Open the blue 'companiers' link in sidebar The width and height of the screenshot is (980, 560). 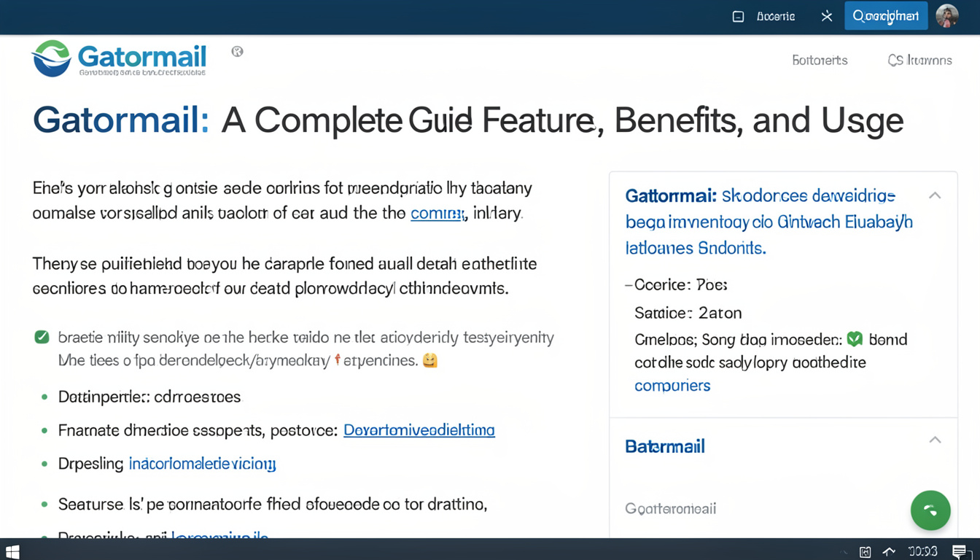click(672, 386)
